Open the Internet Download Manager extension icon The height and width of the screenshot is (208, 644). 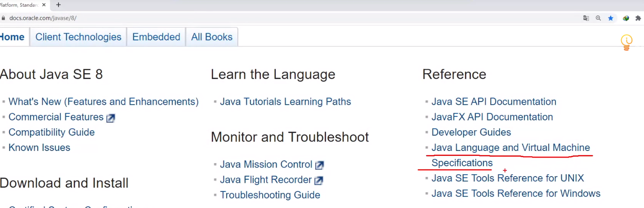626,18
